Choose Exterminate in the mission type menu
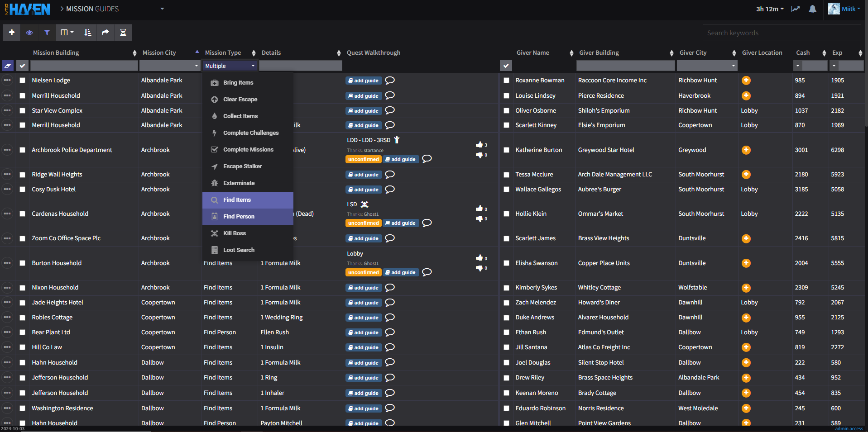The width and height of the screenshot is (868, 432). pos(239,183)
